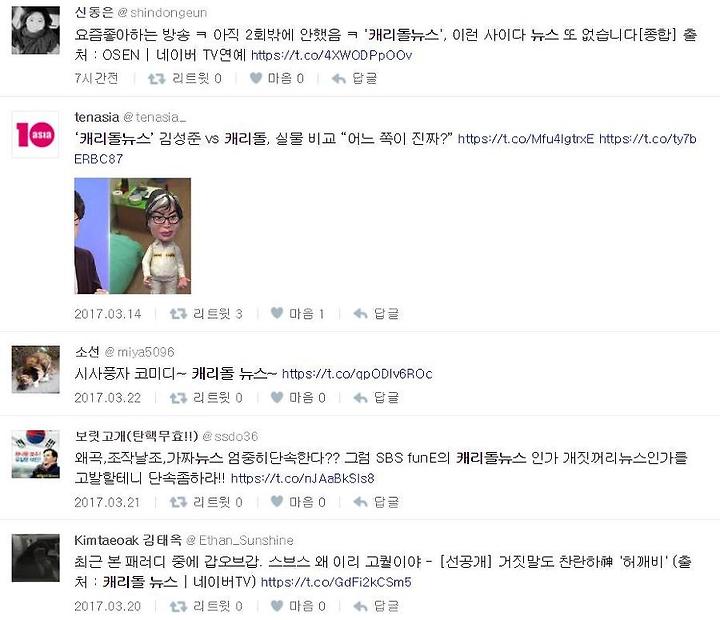Image resolution: width=720 pixels, height=620 pixels.
Task: Retweet the shindongeun tweet via its retweet icon
Action: click(156, 79)
